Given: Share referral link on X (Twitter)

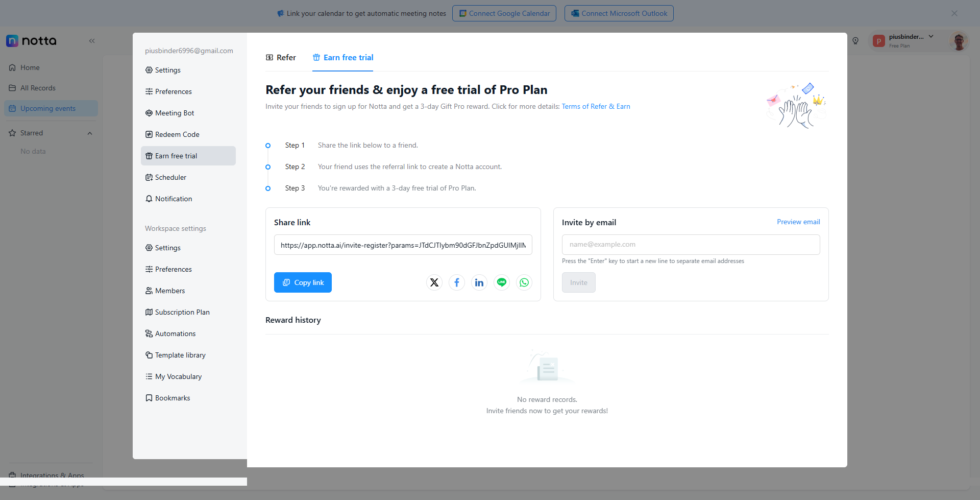Looking at the screenshot, I should pos(434,282).
